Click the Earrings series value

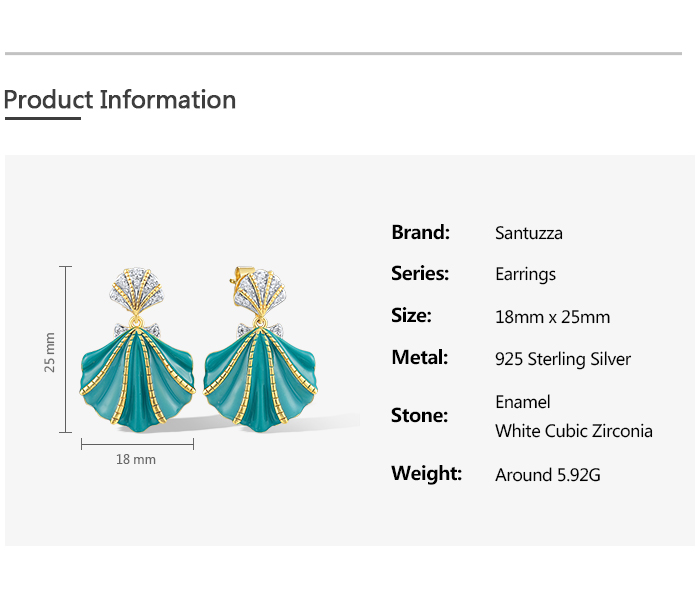tap(525, 274)
